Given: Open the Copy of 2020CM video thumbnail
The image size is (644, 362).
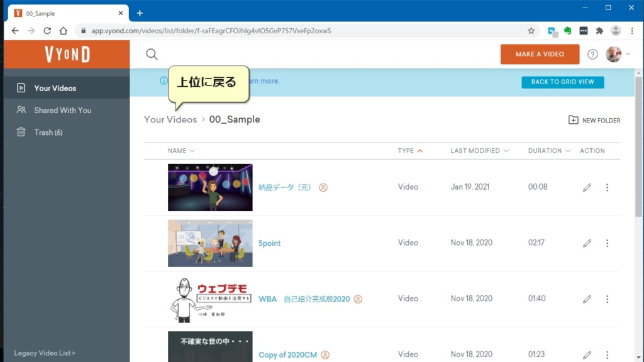Looking at the screenshot, I should pos(210,347).
